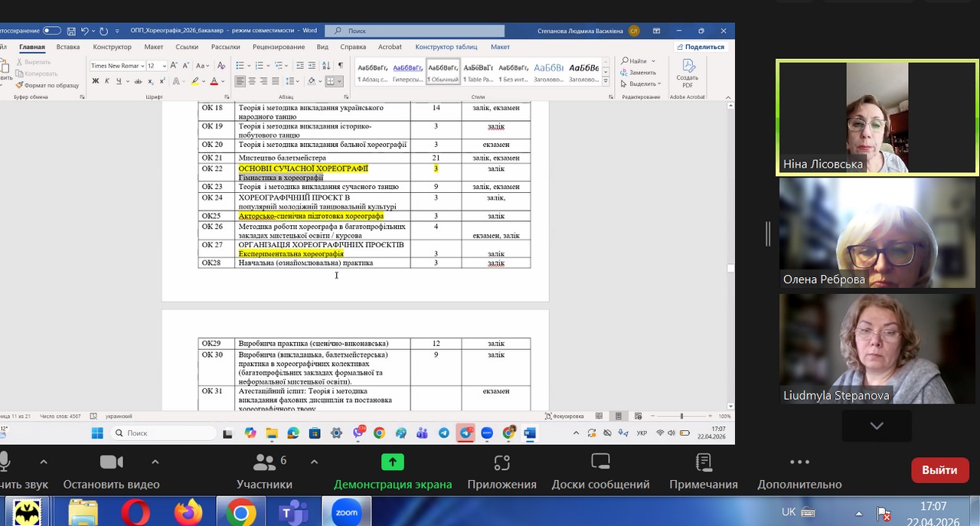Open Google Chrome from the taskbar

240,512
